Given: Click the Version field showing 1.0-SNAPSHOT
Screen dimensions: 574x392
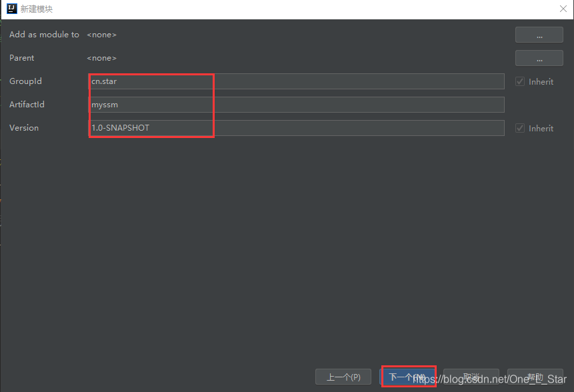Looking at the screenshot, I should coord(151,127).
